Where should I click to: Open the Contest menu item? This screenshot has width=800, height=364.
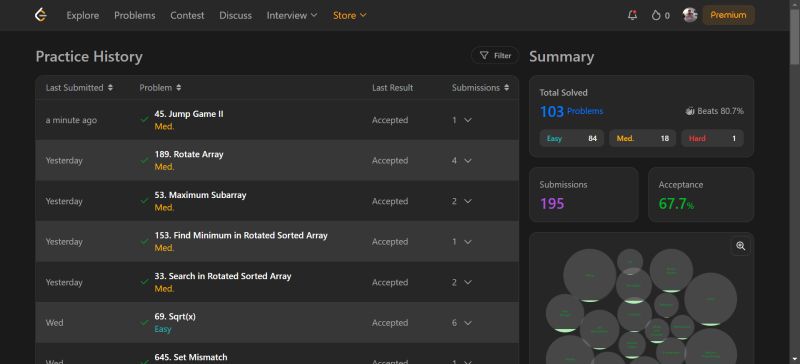pyautogui.click(x=187, y=15)
